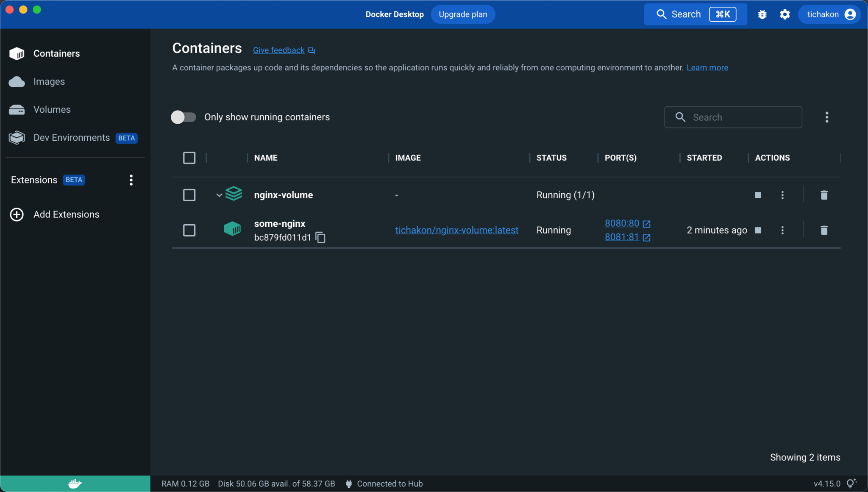
Task: Click the Docker whale icon in status bar
Action: (x=75, y=483)
